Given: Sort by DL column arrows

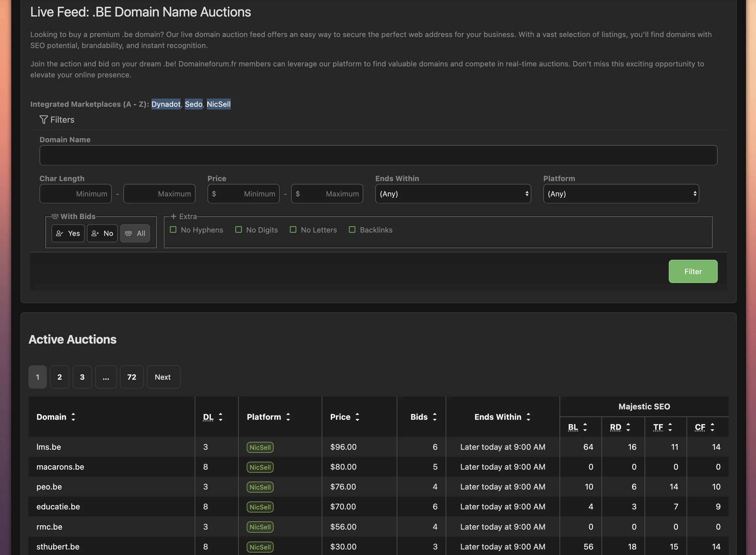Looking at the screenshot, I should click(x=220, y=417).
